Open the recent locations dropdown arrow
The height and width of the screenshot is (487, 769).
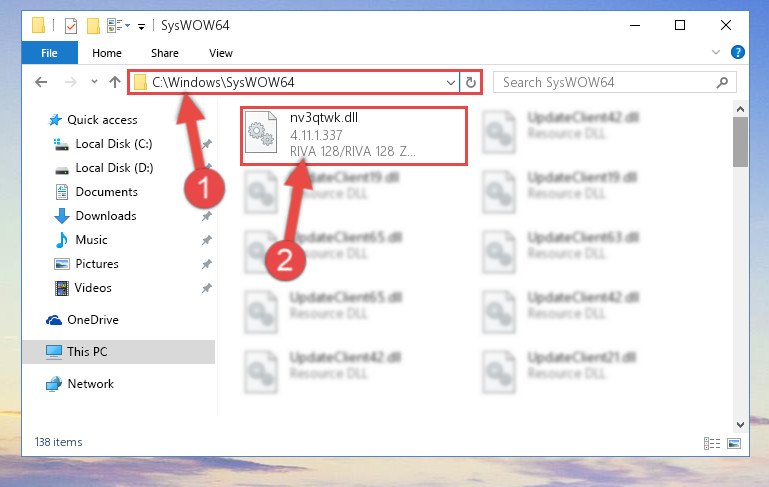pos(94,82)
